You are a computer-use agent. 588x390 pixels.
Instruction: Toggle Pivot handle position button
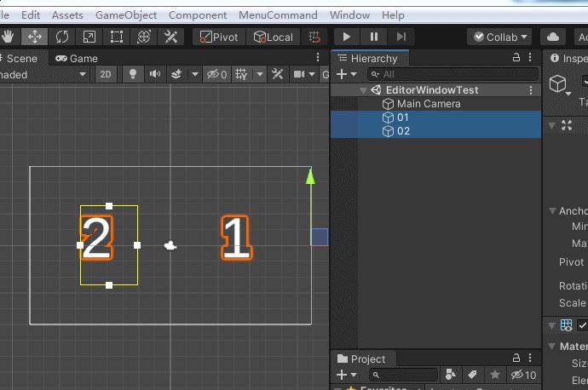point(218,37)
